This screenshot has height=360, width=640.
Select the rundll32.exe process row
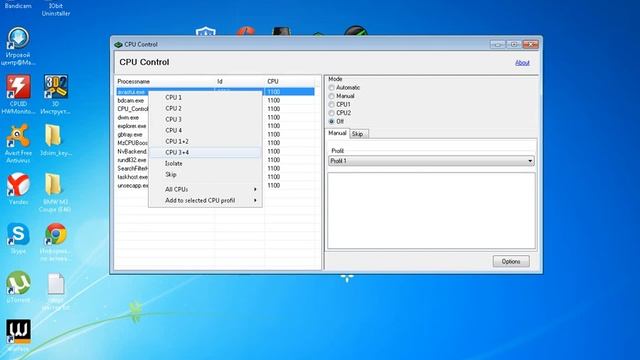(x=133, y=160)
